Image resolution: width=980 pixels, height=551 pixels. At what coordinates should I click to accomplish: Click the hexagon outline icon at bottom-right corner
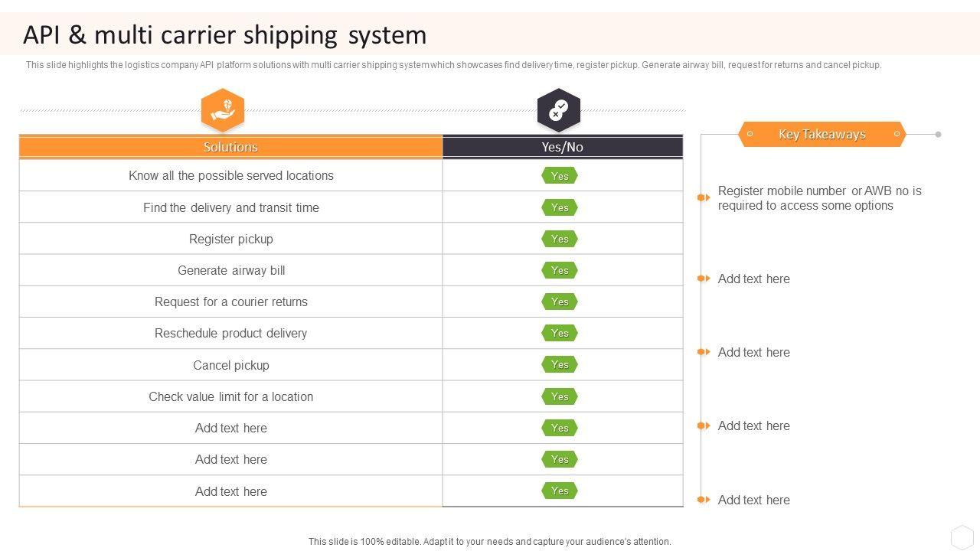pos(962,536)
